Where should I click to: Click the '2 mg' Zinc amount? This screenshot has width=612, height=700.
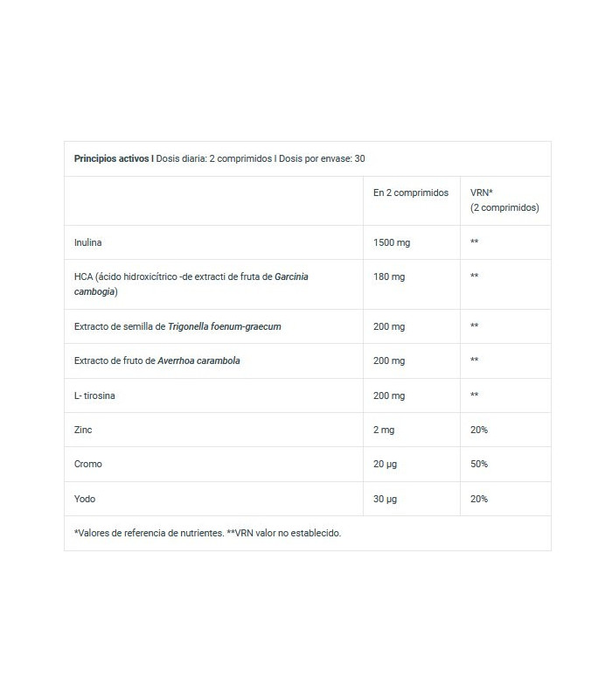point(384,430)
